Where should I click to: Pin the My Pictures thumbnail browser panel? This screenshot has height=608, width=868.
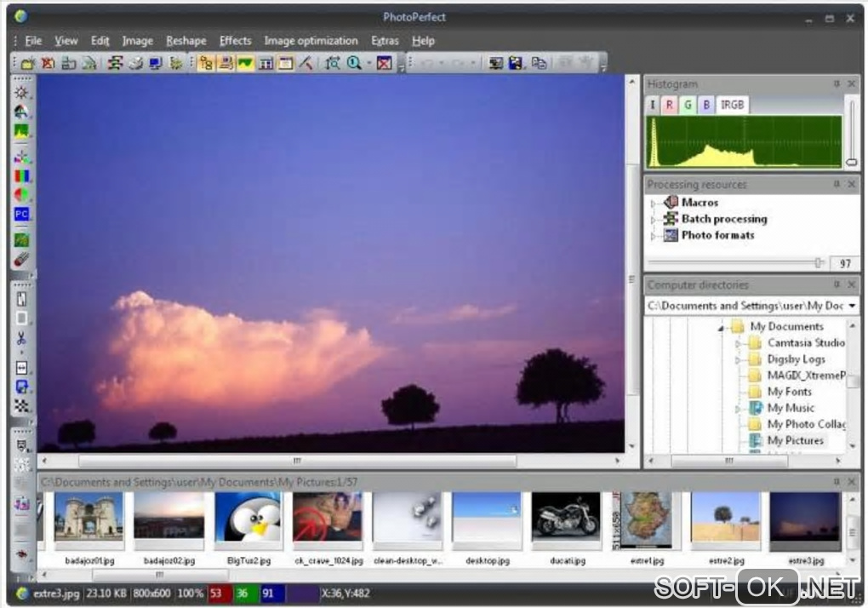(x=837, y=482)
